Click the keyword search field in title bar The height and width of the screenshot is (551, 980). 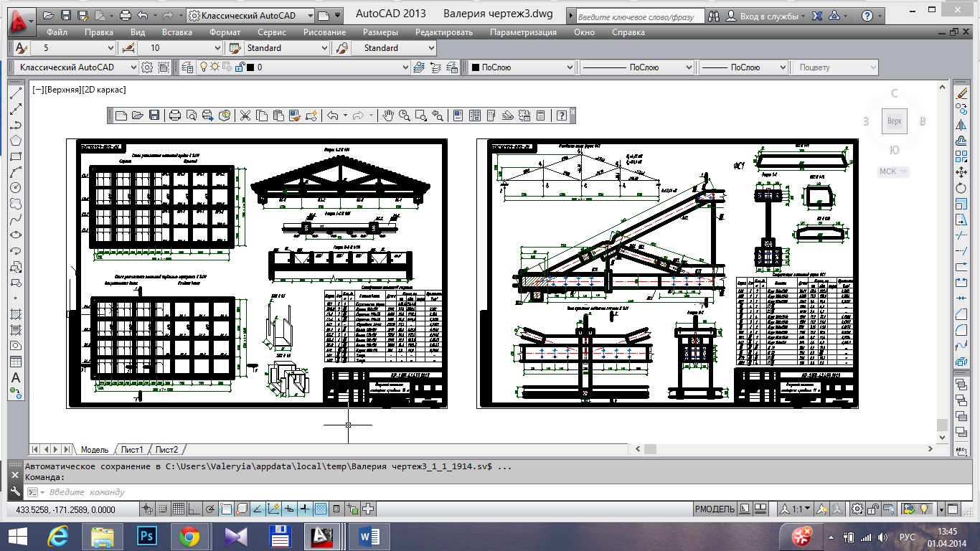pyautogui.click(x=642, y=15)
